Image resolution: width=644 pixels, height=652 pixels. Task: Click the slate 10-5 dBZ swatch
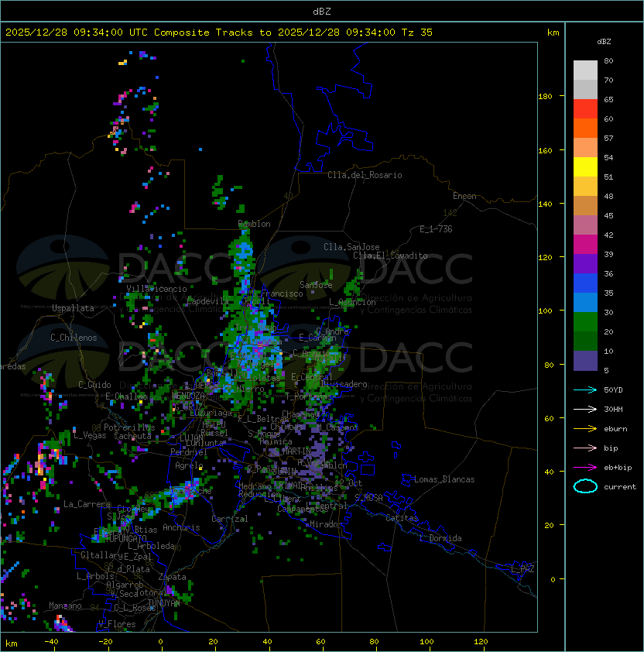click(x=585, y=361)
